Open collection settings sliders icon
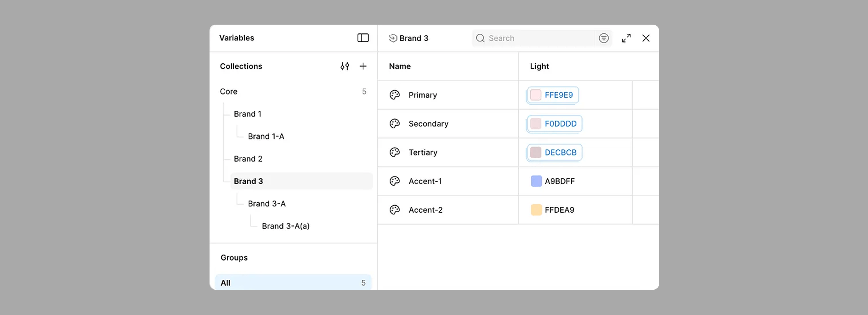The image size is (868, 315). click(x=345, y=66)
